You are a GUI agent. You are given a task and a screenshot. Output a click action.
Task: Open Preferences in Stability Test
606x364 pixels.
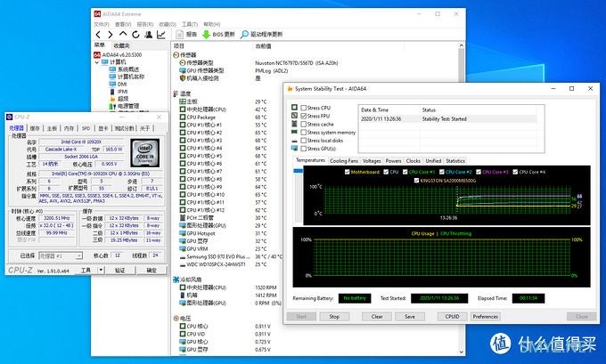pos(486,317)
